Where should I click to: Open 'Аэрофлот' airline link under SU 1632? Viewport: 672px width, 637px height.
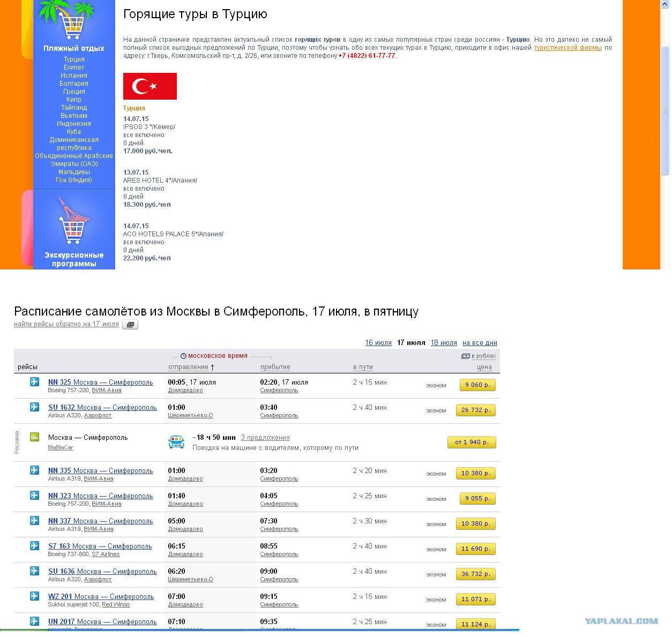(98, 416)
